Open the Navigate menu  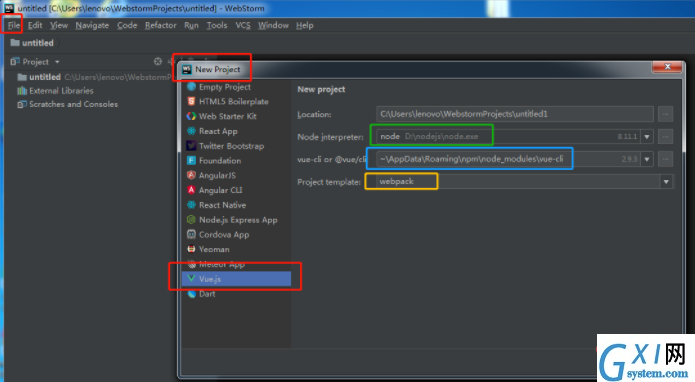(92, 25)
